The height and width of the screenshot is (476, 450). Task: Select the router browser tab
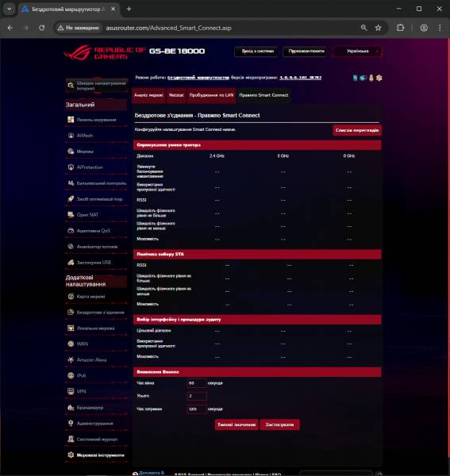tap(68, 9)
